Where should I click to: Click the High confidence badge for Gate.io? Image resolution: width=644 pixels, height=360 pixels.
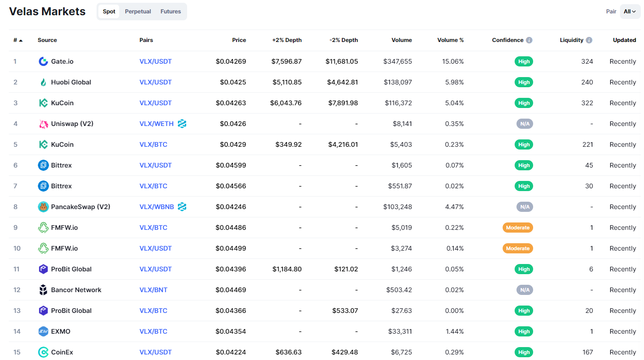(x=524, y=61)
